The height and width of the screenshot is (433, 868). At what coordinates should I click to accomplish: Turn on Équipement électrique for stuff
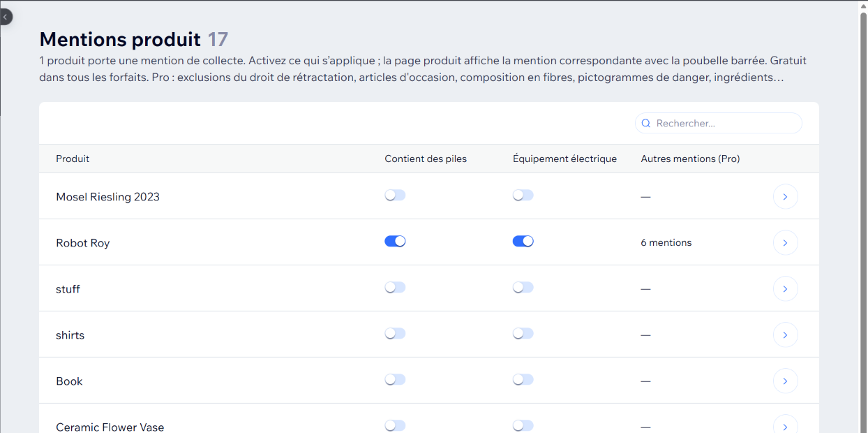(523, 288)
